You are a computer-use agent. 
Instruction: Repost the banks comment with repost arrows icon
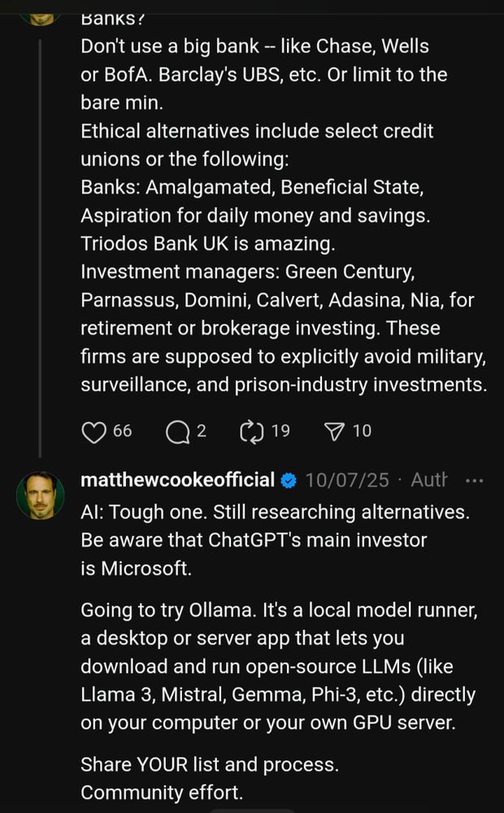tap(253, 431)
